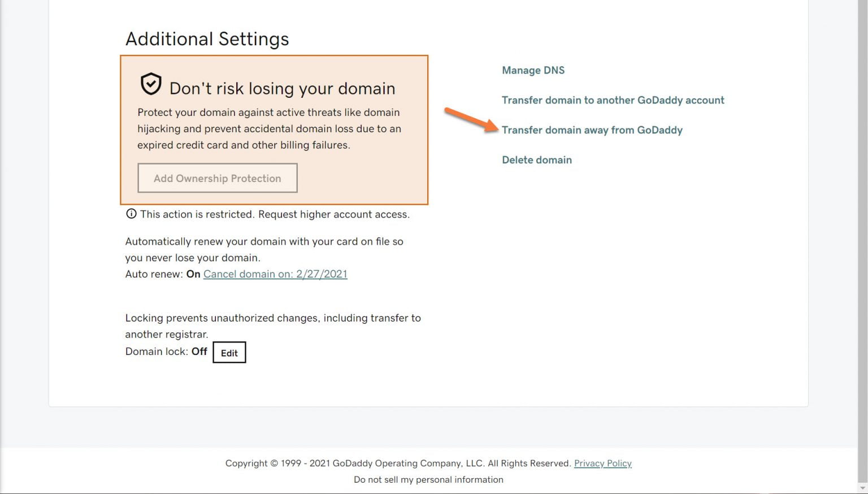Click the scroll-down arrow on page scrollbar
Screen dimensions: 868x494
coord(863,488)
